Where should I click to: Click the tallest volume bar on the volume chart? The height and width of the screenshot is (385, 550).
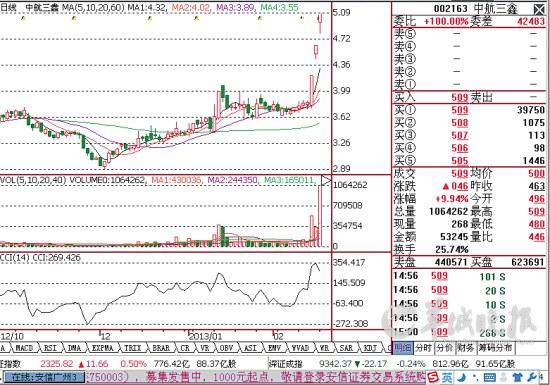tap(320, 216)
